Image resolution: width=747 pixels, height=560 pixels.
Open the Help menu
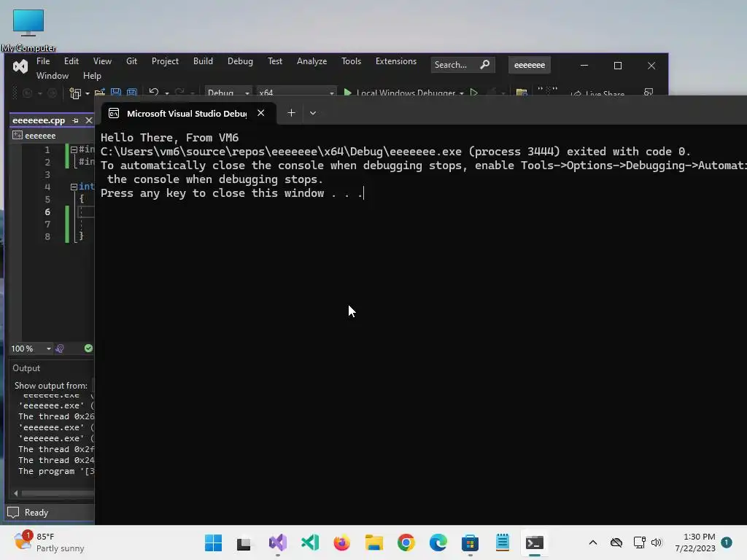point(92,76)
